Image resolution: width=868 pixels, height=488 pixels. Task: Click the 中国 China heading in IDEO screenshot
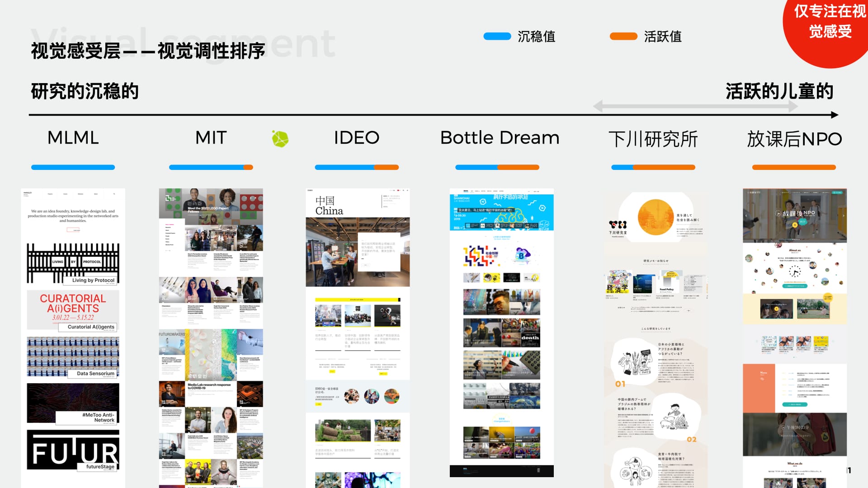pyautogui.click(x=329, y=206)
